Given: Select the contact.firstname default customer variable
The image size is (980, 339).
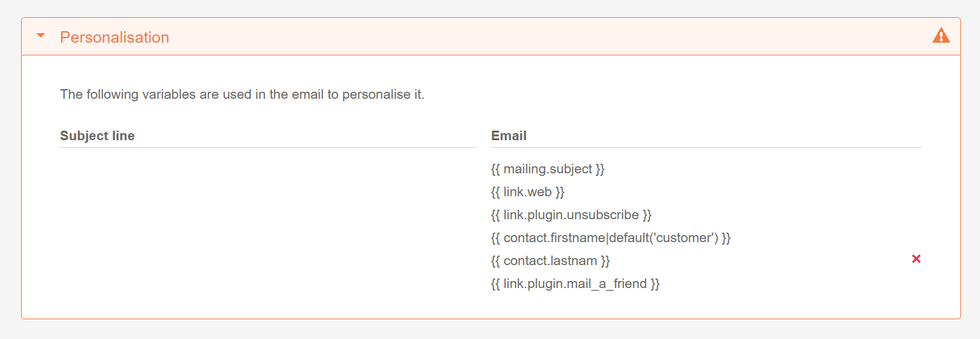Looking at the screenshot, I should [611, 238].
